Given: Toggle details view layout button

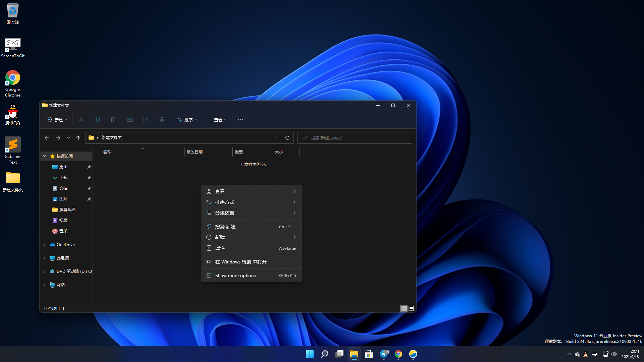Looking at the screenshot, I should 404,308.
